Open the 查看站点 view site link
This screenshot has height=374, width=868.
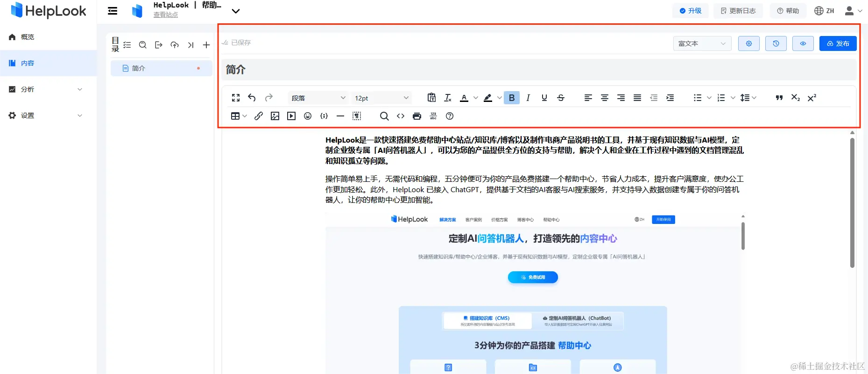click(x=166, y=15)
